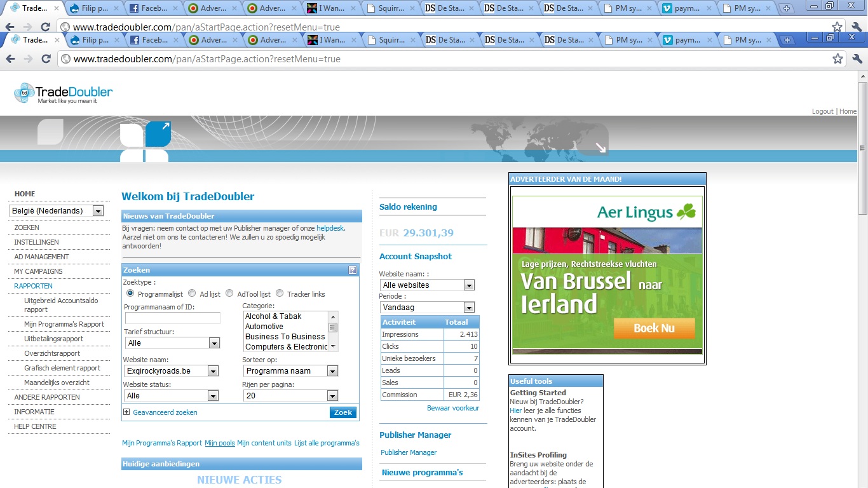Click the Bewaar voorkeur link

coord(453,408)
